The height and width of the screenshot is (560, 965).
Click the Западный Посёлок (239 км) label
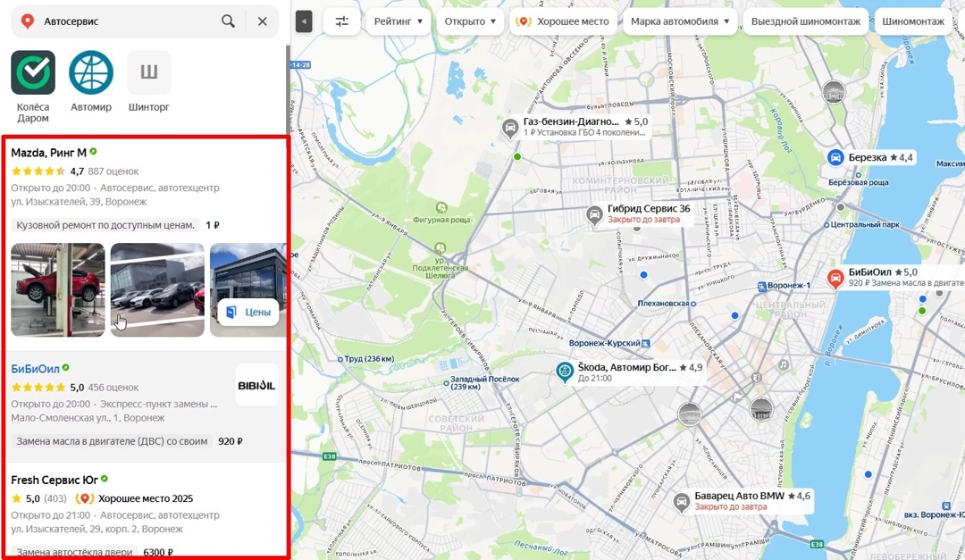(485, 383)
